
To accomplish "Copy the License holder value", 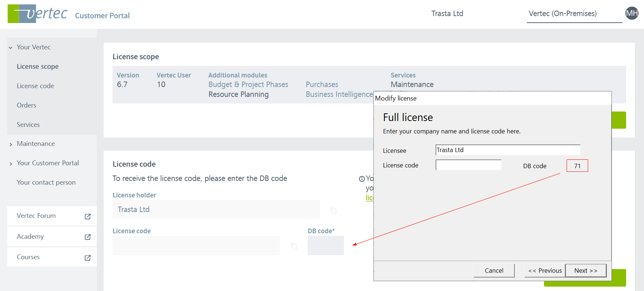I will tap(333, 210).
